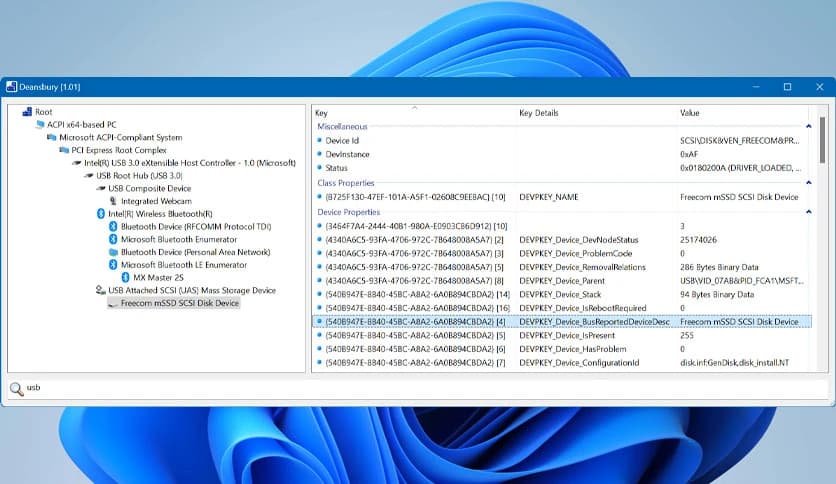
Task: Click the usb search input field
Action: [427, 388]
